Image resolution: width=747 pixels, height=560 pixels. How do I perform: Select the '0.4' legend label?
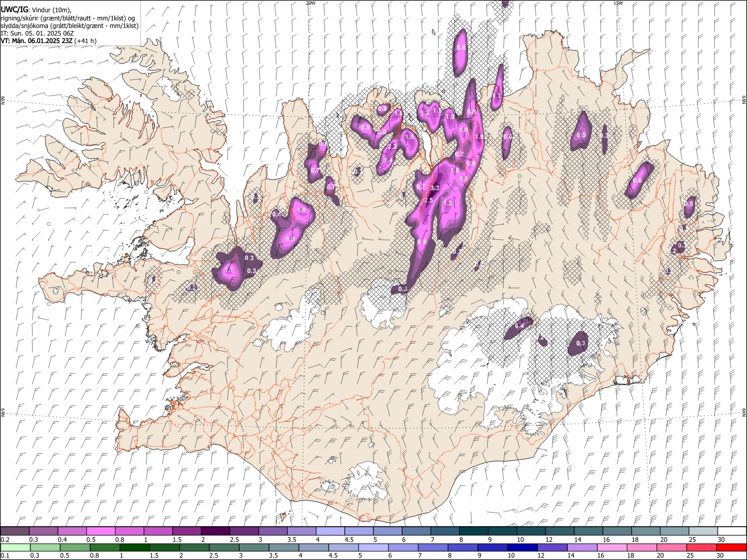click(62, 540)
